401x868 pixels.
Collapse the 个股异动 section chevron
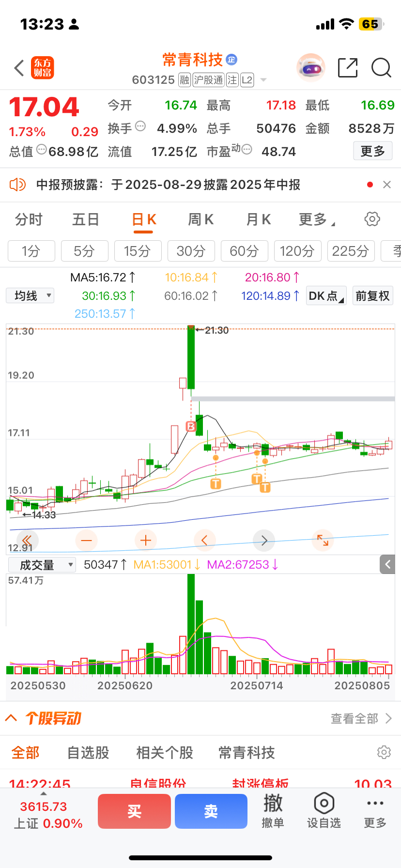[x=11, y=718]
